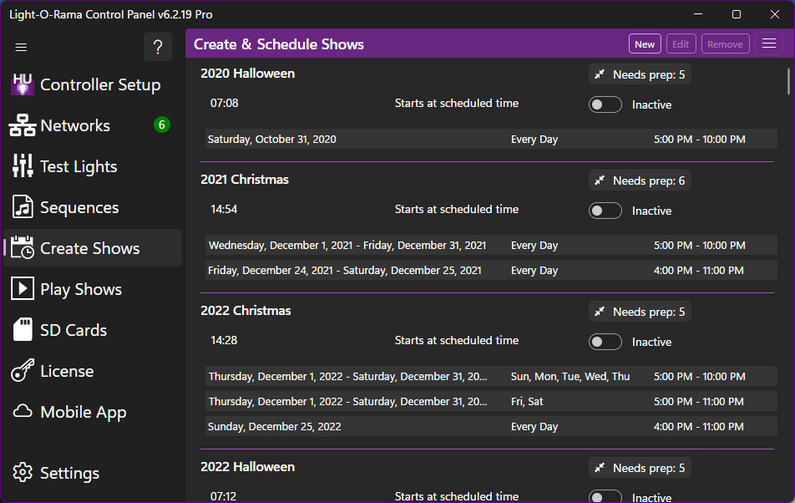Image resolution: width=795 pixels, height=503 pixels.
Task: Activate the 2021 Christmas show toggle
Action: 605,210
